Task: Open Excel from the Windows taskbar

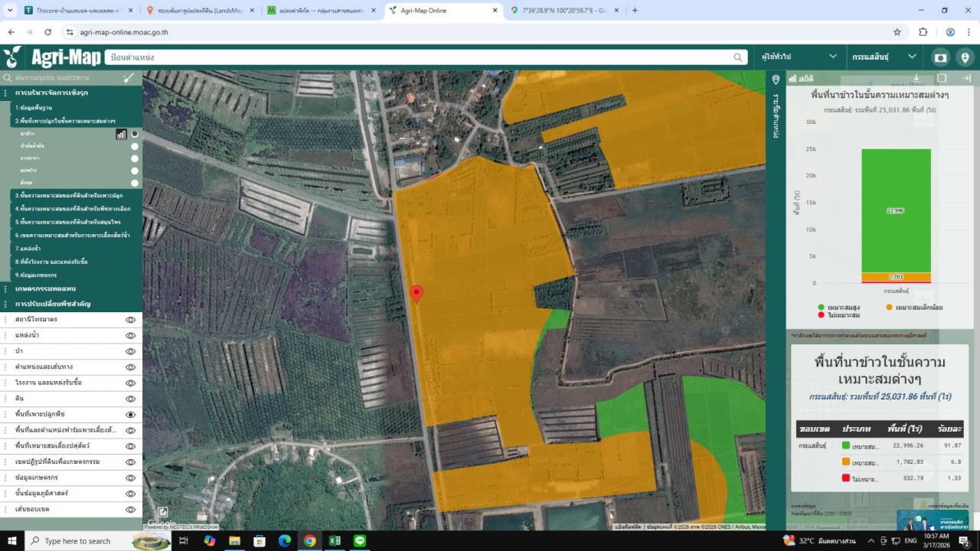Action: [x=335, y=541]
